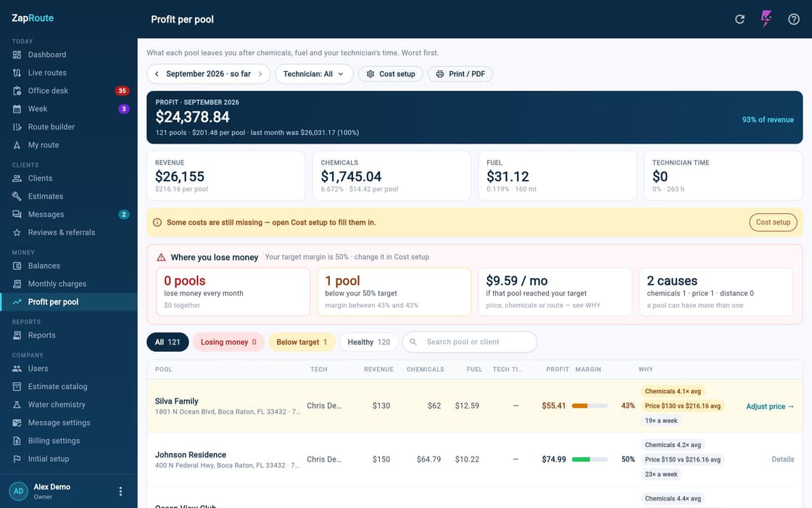Open the Users group icon
The image size is (812, 508).
point(17,369)
